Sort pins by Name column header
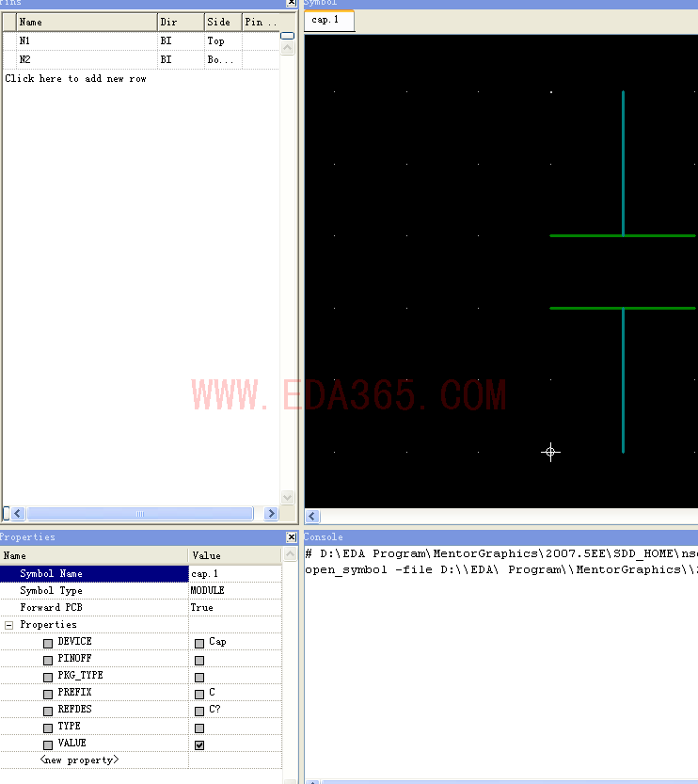698x784 pixels. [x=87, y=22]
